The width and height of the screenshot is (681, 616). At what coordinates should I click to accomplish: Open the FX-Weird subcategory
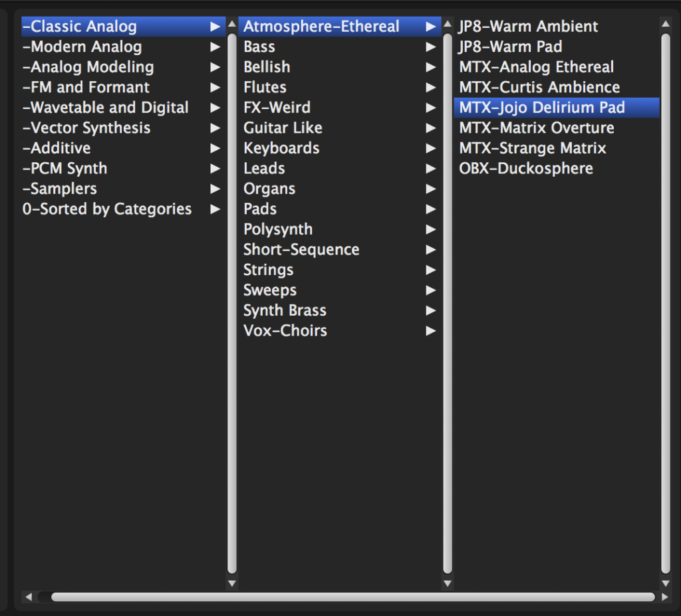click(x=340, y=108)
